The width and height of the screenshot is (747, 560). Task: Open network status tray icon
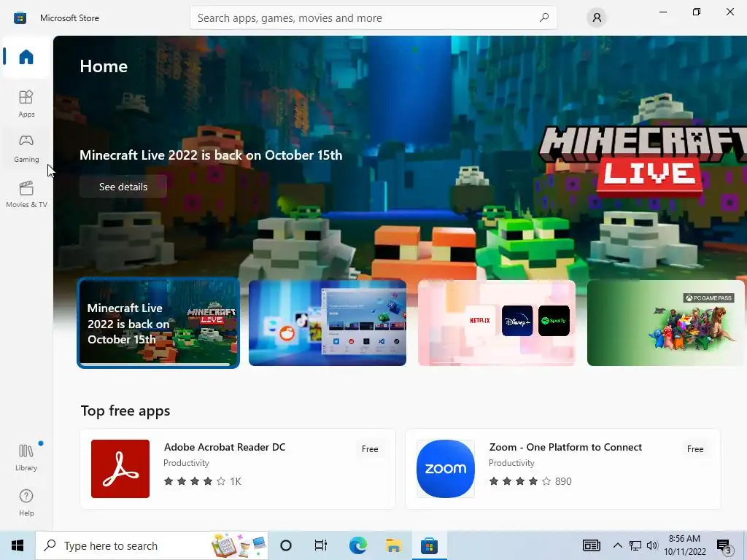click(x=635, y=545)
